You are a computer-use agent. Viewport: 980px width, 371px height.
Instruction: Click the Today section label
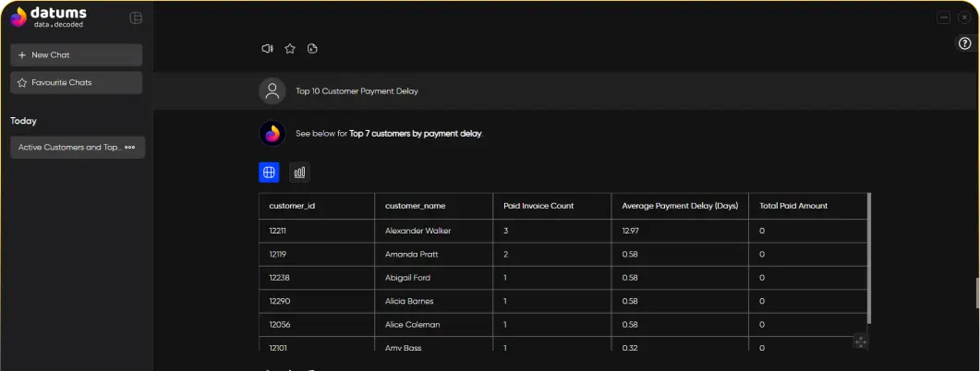pos(24,121)
